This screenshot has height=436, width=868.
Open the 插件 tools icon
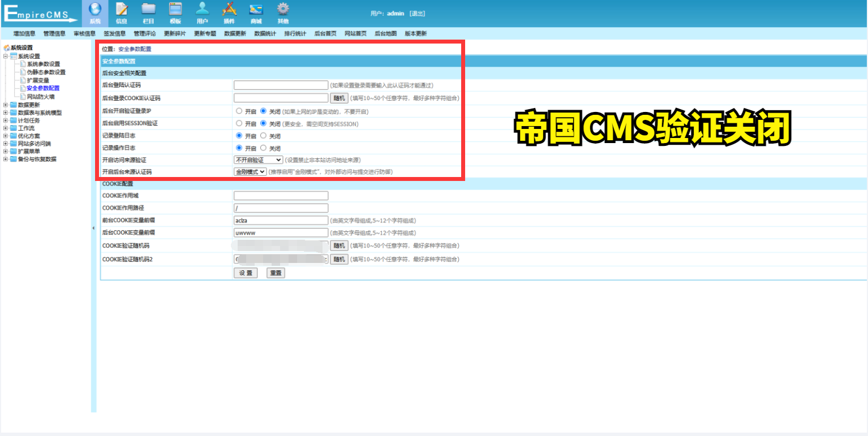229,9
